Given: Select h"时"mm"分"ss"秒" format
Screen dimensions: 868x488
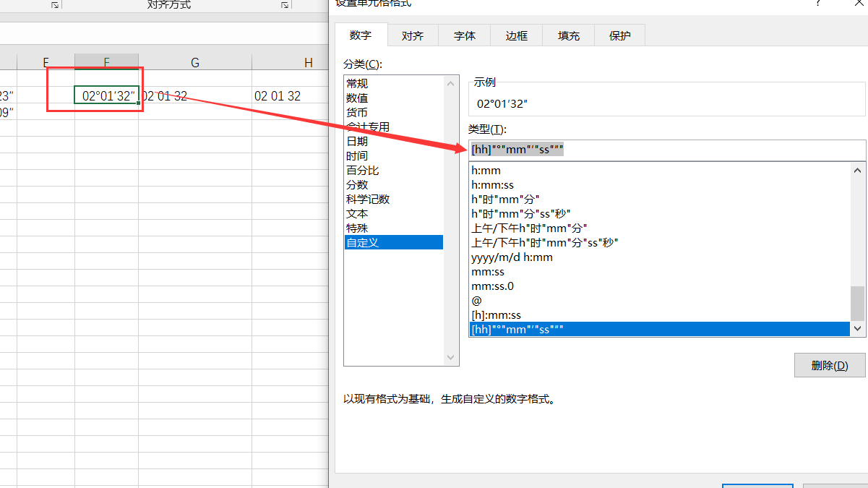Looking at the screenshot, I should click(660, 214).
